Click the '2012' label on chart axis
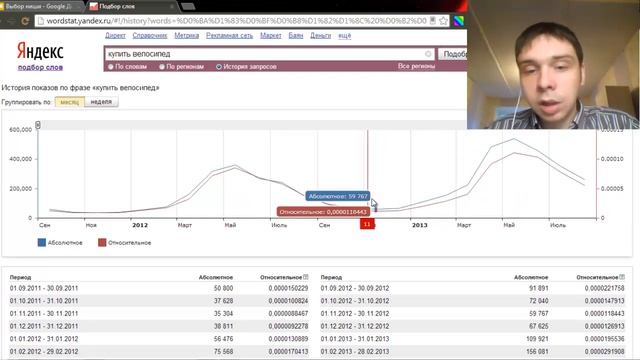640x360 pixels. (x=140, y=225)
